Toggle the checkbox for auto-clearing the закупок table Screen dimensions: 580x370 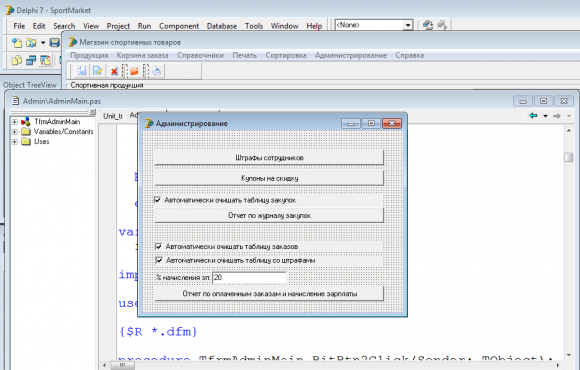point(158,200)
